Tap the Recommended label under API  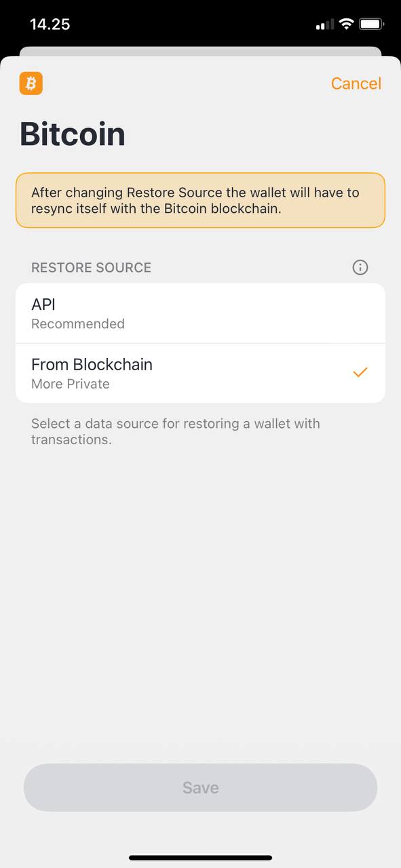78,323
